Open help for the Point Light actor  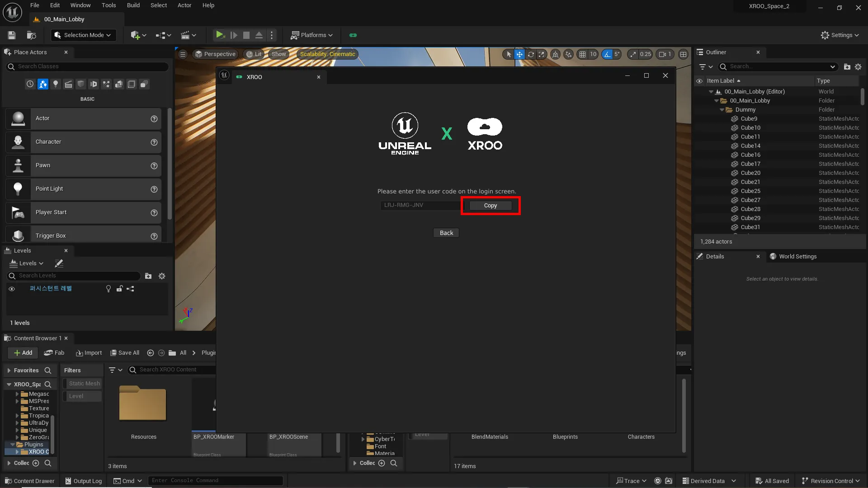(x=154, y=189)
